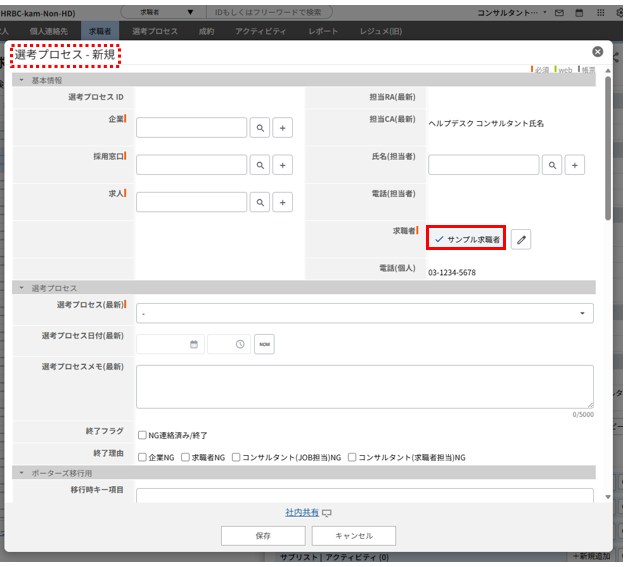Click the dialog's vertical scrollbar
The height and width of the screenshot is (567, 625).
pyautogui.click(x=607, y=150)
